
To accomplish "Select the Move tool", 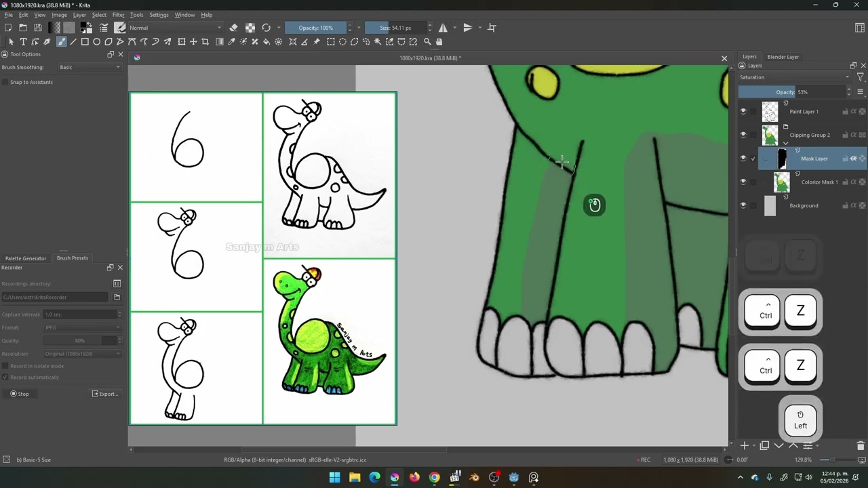I will coord(193,42).
